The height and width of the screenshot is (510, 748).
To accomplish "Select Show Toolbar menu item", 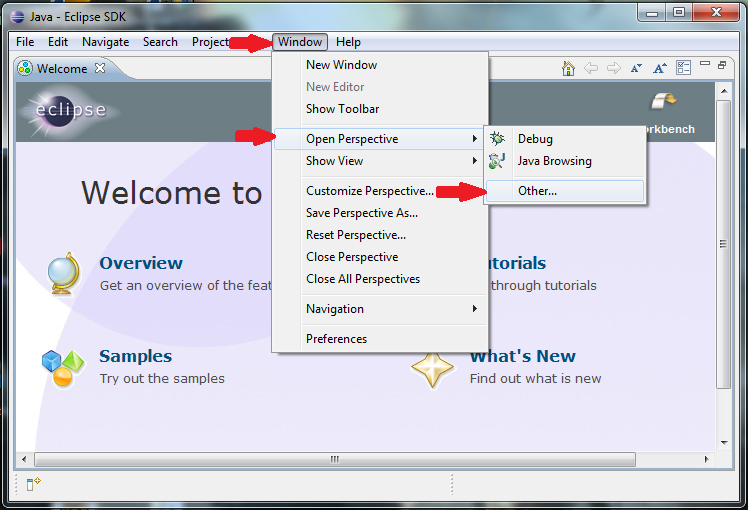I will click(x=381, y=109).
